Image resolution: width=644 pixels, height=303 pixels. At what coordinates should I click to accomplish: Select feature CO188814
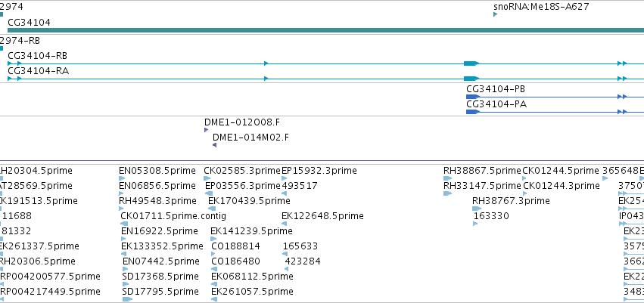[x=236, y=246]
